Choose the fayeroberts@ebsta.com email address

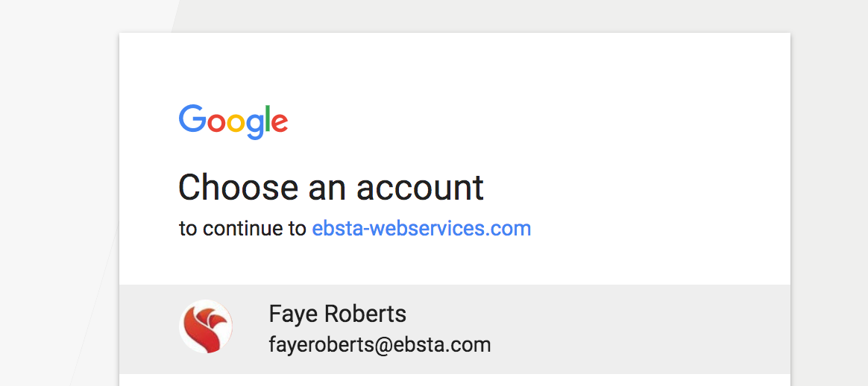380,345
